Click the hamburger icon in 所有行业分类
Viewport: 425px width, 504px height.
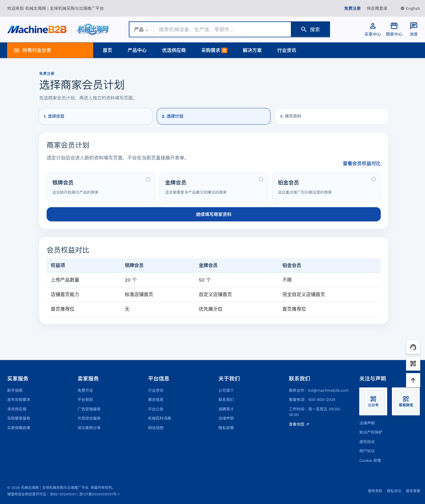pos(17,50)
